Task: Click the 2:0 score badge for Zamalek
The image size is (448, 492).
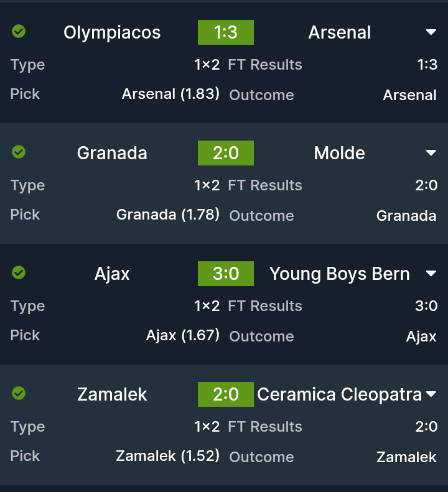Action: click(226, 394)
